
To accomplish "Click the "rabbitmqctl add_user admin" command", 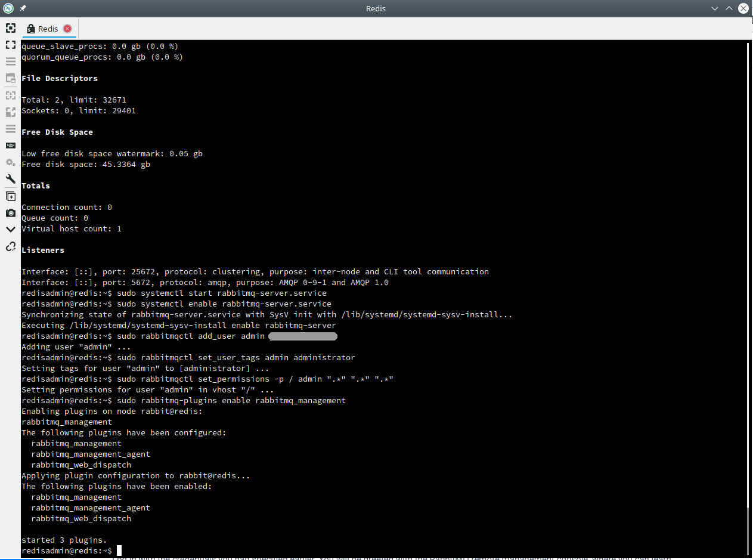I will pos(191,336).
